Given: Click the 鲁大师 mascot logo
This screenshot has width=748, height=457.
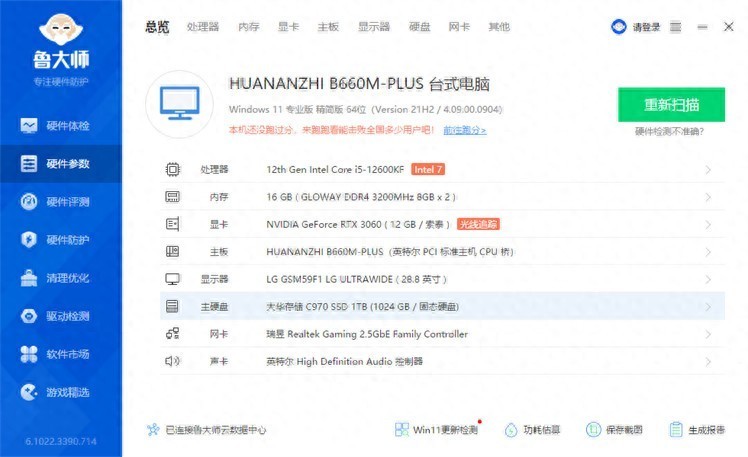Looking at the screenshot, I should click(x=61, y=30).
